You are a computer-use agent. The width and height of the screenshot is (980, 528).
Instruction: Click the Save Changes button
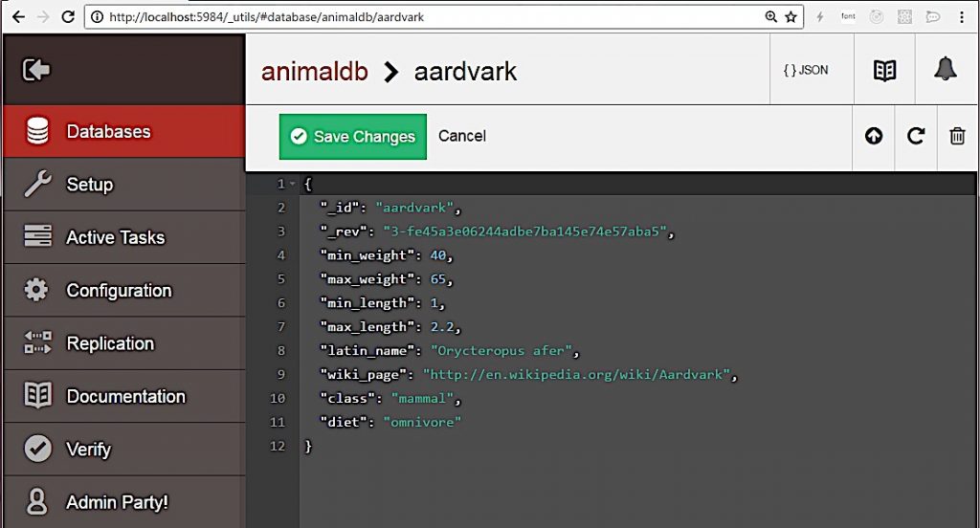[353, 137]
